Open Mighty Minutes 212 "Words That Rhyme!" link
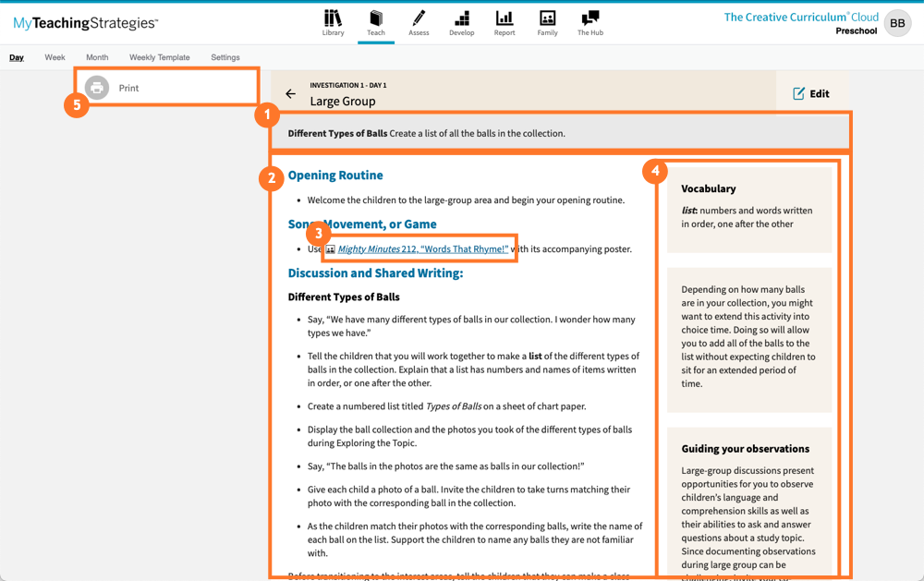Viewport: 924px width, 581px height. [420, 248]
